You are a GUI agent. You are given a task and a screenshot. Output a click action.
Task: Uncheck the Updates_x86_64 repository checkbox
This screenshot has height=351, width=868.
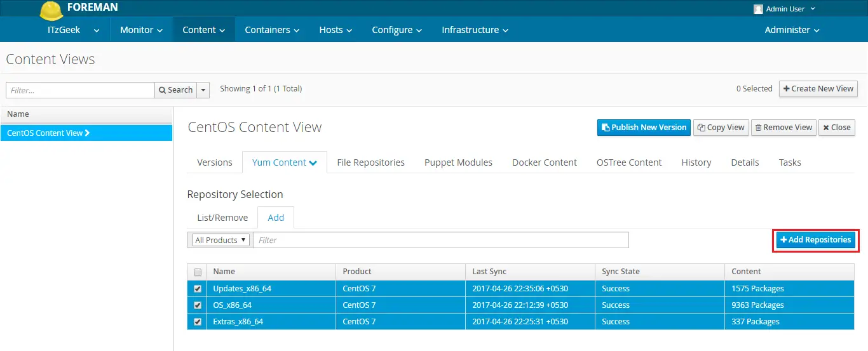point(198,289)
